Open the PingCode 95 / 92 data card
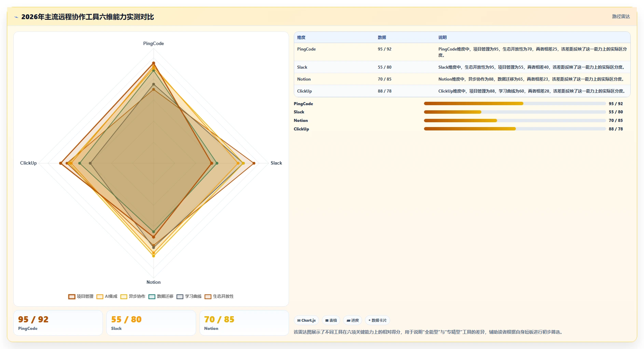Viewport: 644px width, 349px height. coord(58,323)
